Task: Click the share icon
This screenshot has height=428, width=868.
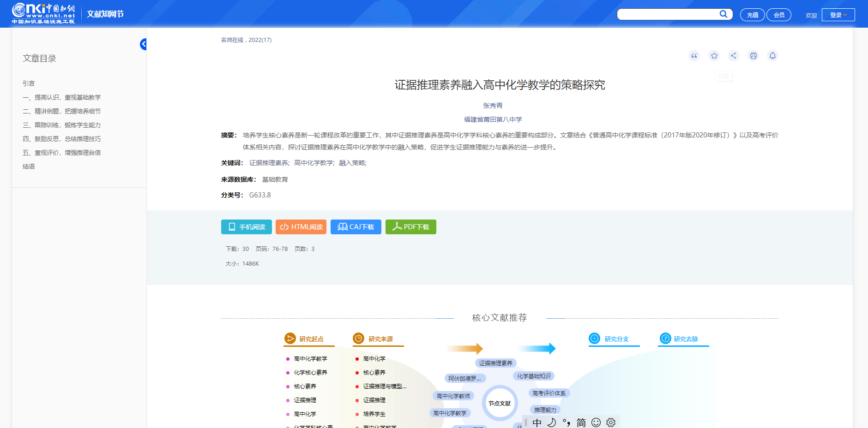Action: 733,56
